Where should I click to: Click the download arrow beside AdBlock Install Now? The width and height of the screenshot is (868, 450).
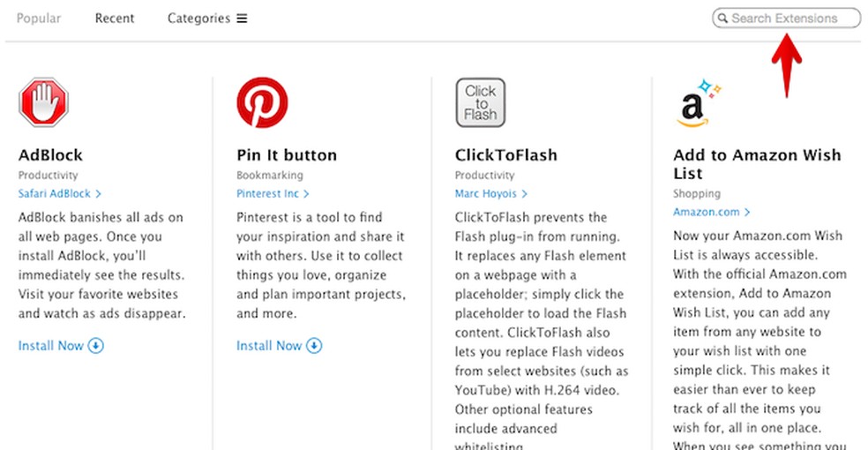(x=95, y=346)
